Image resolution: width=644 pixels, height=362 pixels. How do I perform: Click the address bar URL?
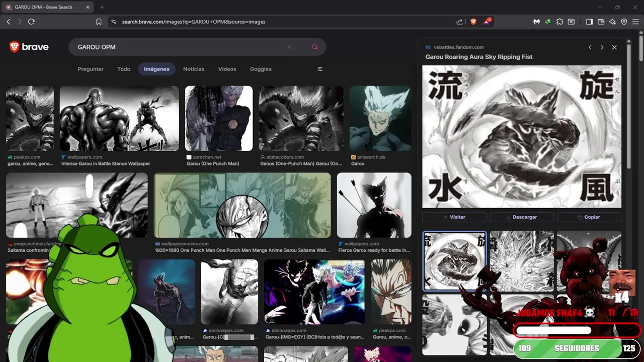194,22
